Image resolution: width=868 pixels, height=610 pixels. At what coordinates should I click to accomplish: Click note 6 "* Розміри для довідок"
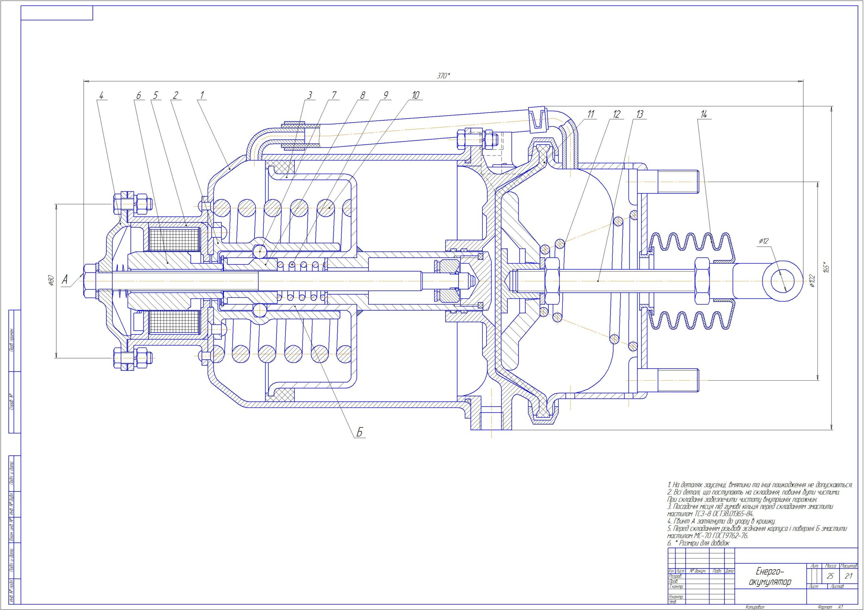(698, 543)
